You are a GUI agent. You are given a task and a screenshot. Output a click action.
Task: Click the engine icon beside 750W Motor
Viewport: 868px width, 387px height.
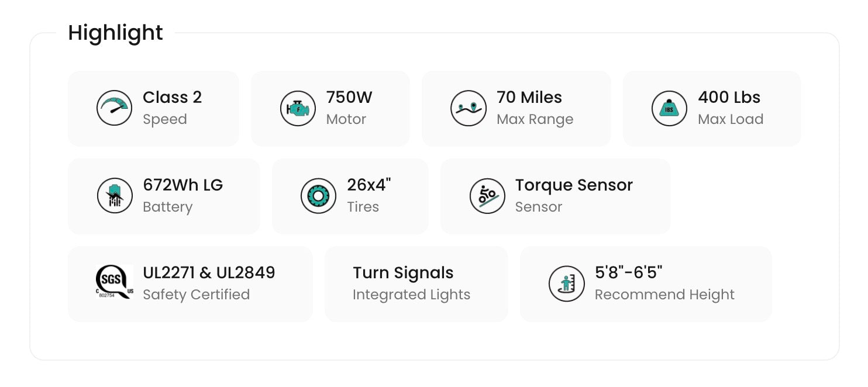pos(298,108)
